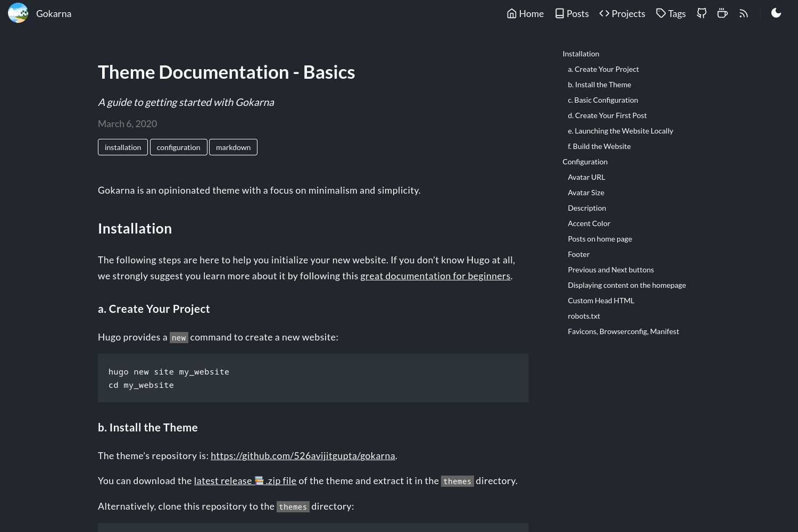Jump to a. Create Your Project section
Image resolution: width=798 pixels, height=532 pixels.
coord(603,69)
